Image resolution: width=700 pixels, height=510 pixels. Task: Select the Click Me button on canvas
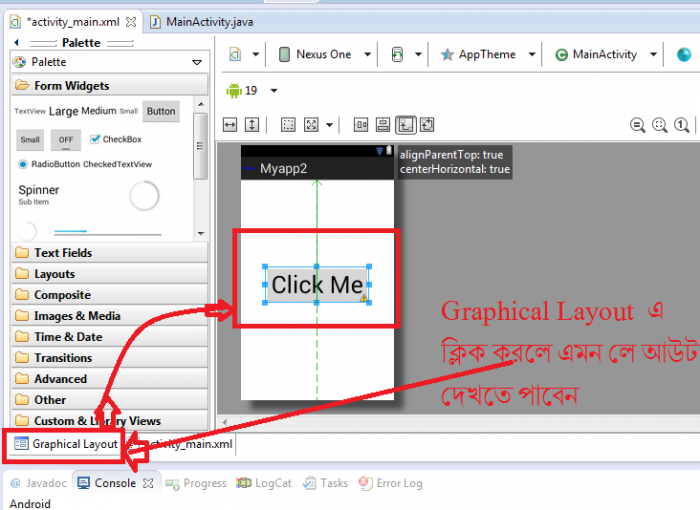click(317, 284)
